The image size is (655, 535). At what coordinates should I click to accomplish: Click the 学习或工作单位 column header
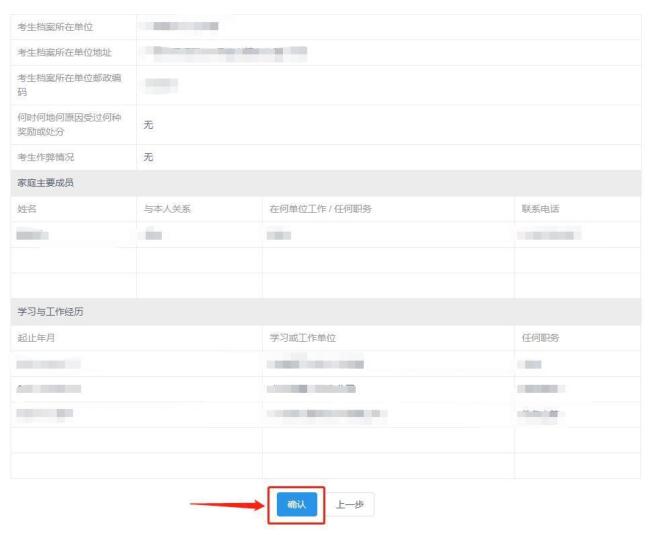click(303, 338)
